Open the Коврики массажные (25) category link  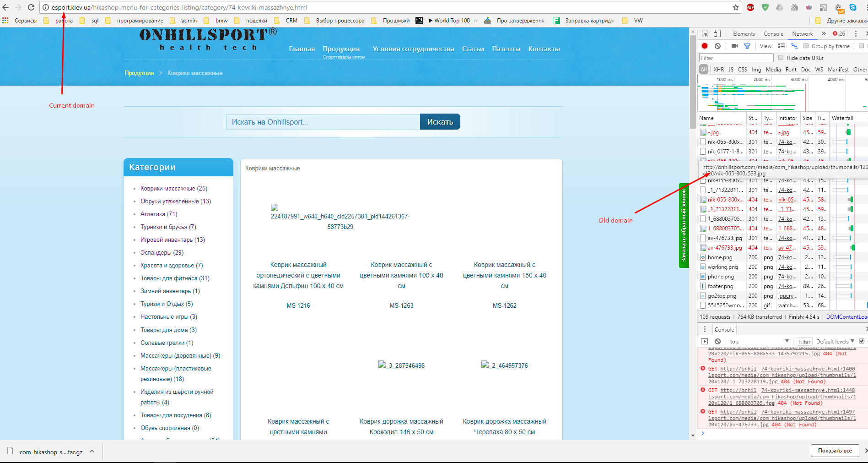[174, 188]
